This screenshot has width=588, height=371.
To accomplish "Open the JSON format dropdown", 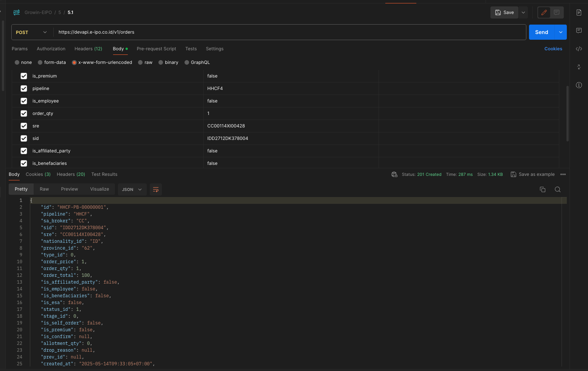I will (x=132, y=189).
